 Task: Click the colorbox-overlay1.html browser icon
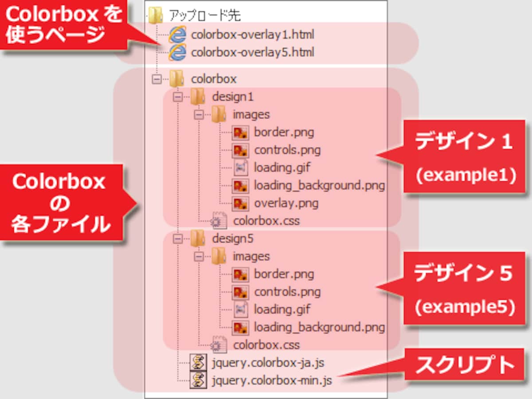click(x=177, y=35)
